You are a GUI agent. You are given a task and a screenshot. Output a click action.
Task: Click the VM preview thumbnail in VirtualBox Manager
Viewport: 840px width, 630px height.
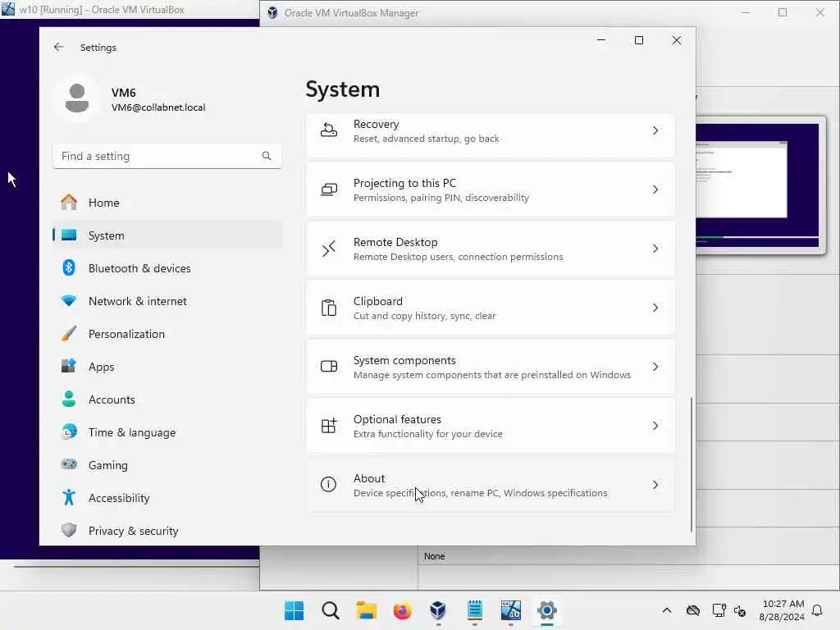point(760,185)
